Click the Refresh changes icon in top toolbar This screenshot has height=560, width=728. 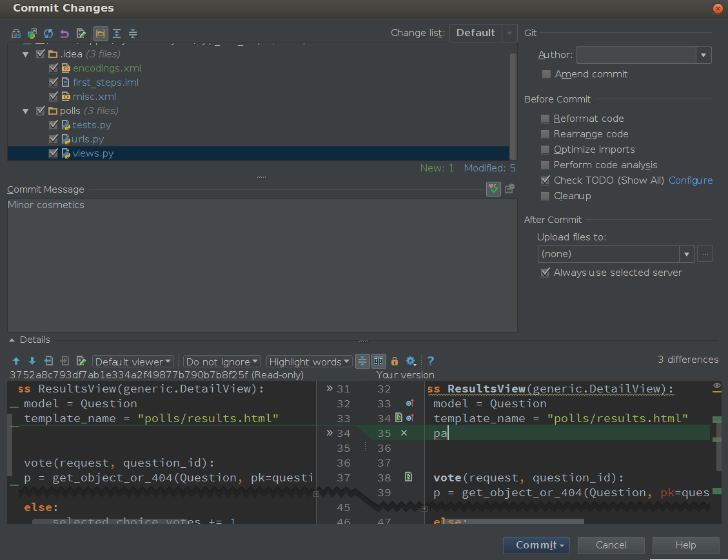(48, 34)
